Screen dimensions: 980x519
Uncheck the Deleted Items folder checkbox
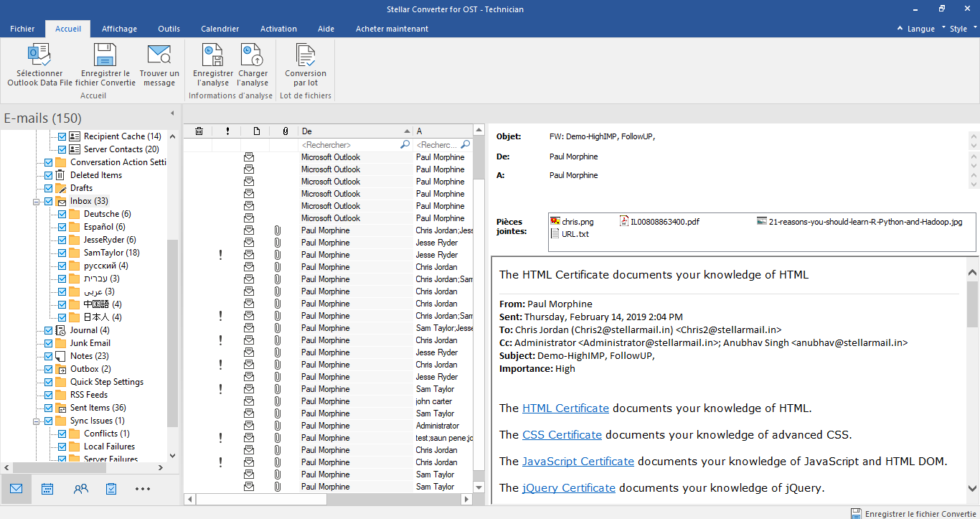point(48,175)
